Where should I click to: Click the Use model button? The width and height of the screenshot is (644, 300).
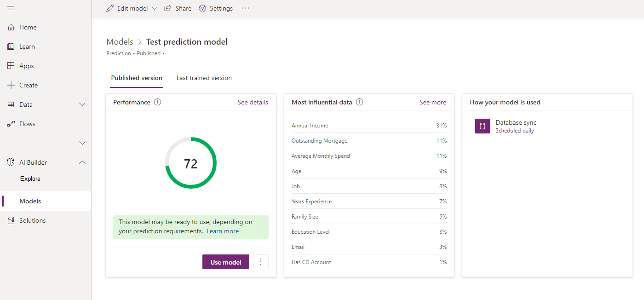pos(225,262)
